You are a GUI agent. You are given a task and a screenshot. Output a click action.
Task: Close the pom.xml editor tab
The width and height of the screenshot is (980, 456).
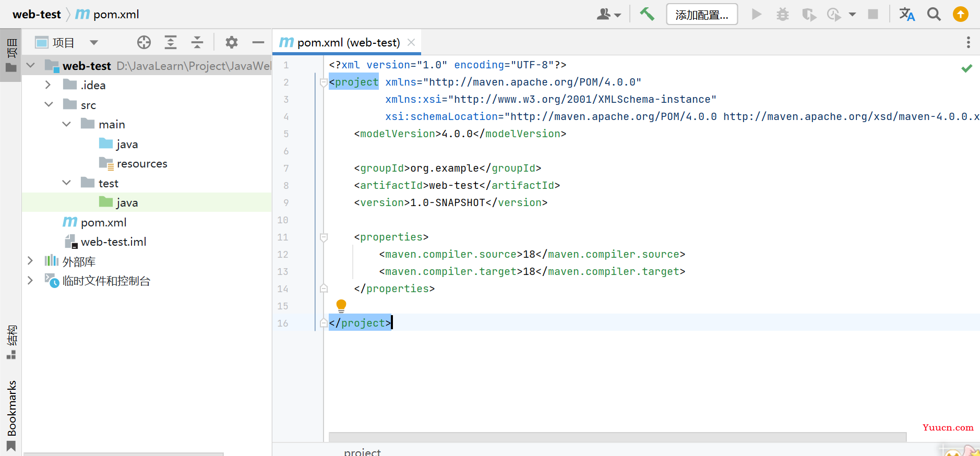pos(411,42)
